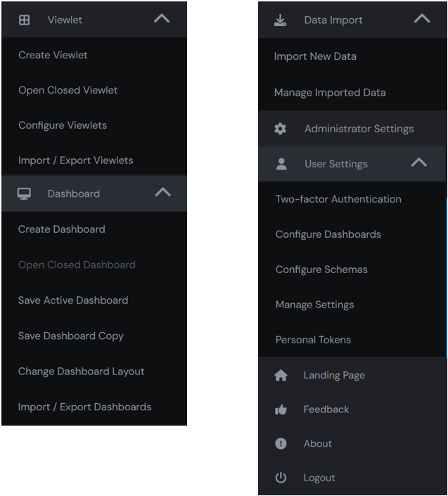
Task: Click the Logout power icon
Action: pos(281,478)
